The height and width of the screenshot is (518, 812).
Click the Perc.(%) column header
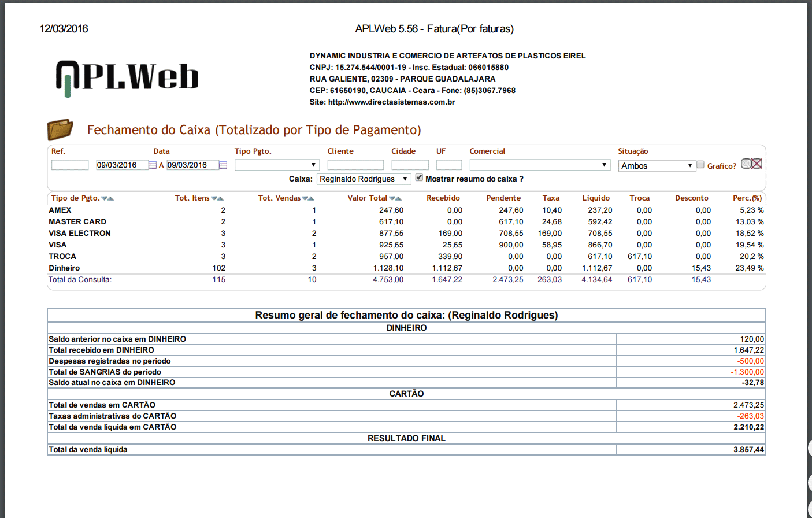747,198
